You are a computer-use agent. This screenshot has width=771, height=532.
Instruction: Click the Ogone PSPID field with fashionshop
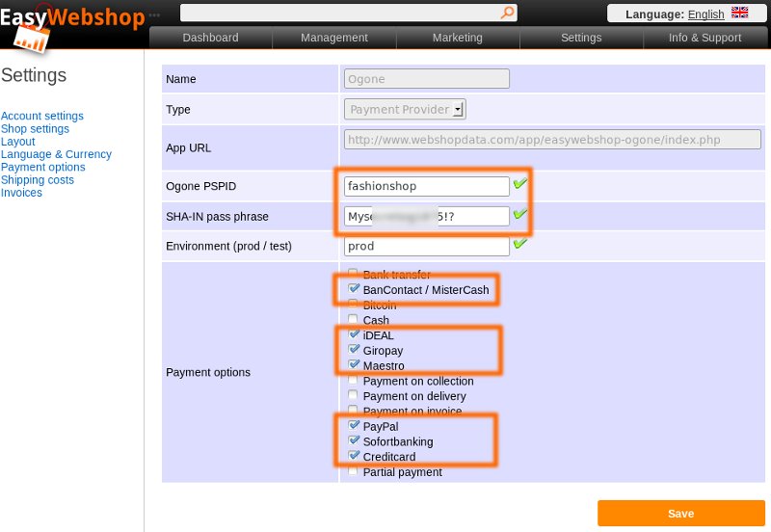[427, 186]
